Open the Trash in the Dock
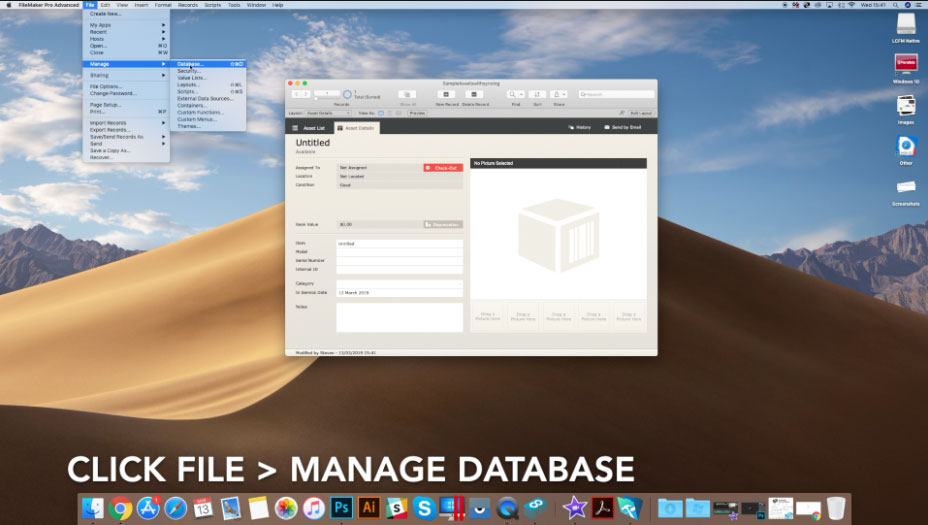Viewport: 928px width, 525px height. (836, 508)
